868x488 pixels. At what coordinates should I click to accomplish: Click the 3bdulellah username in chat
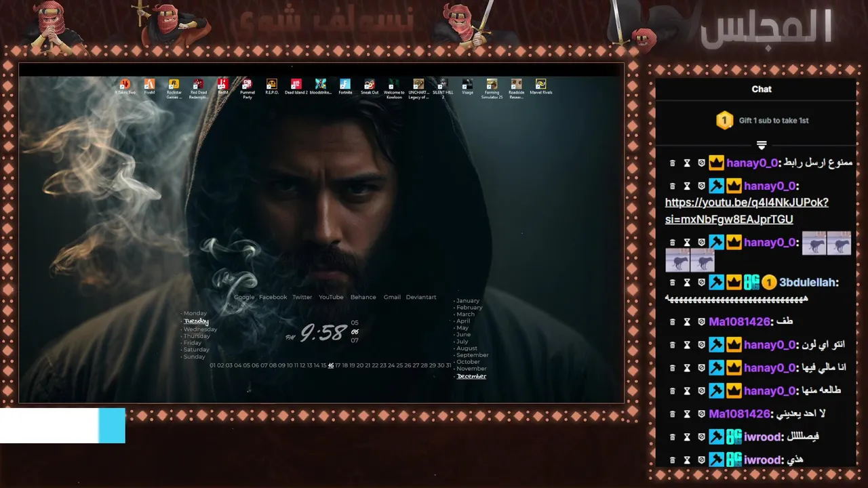808,283
